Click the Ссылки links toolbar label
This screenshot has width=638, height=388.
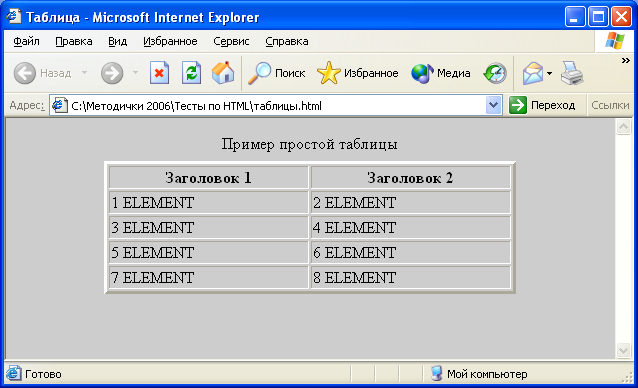point(610,105)
